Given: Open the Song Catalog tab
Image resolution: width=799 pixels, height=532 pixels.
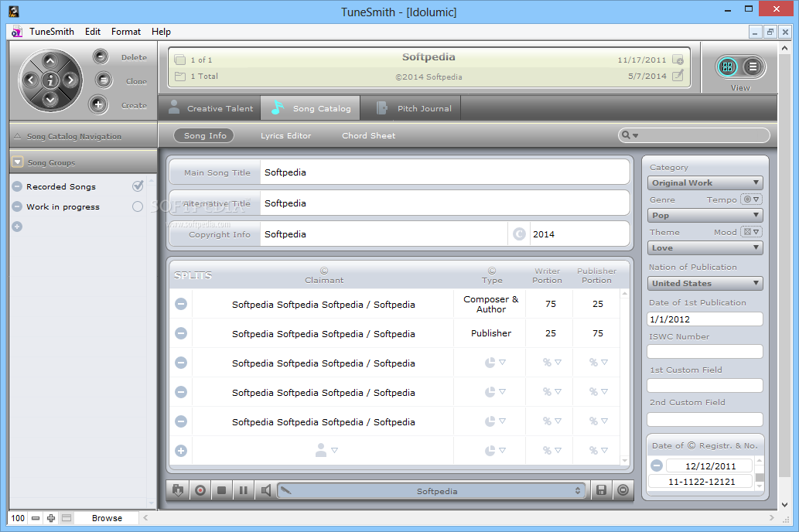Looking at the screenshot, I should click(x=310, y=108).
